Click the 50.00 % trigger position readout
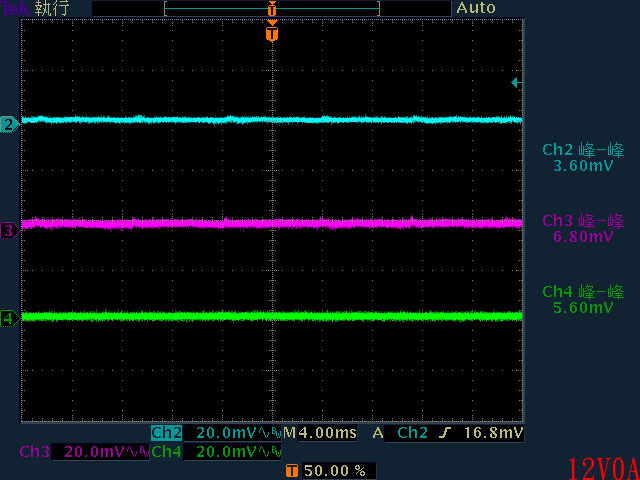 [338, 471]
